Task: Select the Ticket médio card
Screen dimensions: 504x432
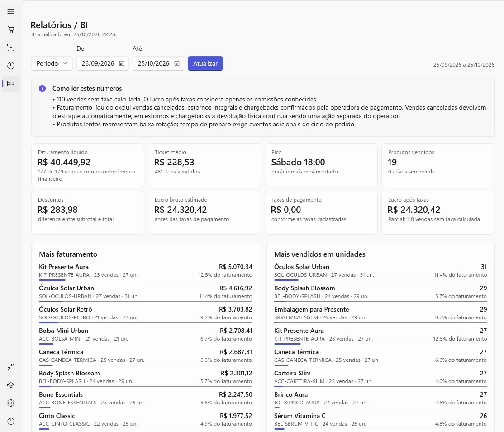Action: (x=204, y=165)
